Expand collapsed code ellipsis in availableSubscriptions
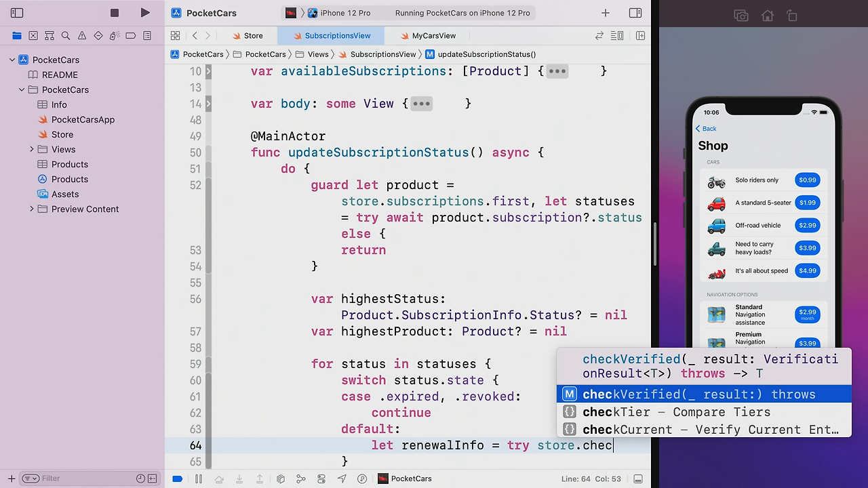 click(557, 71)
